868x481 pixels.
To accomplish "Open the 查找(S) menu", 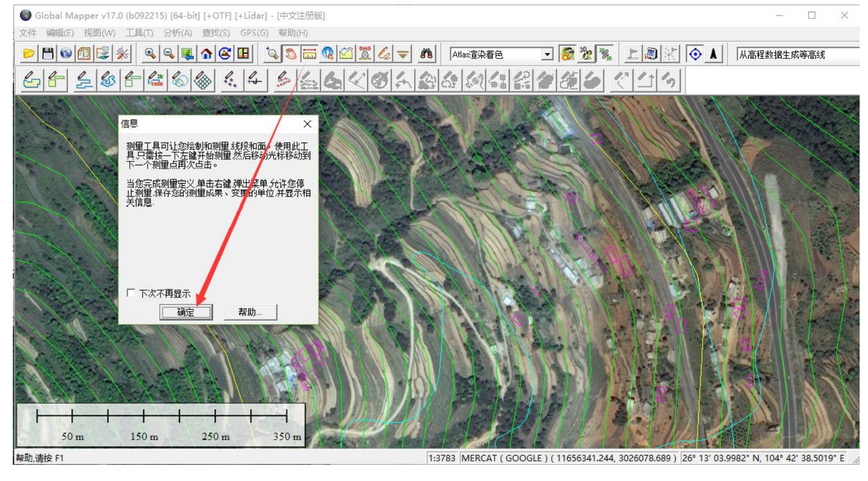I will 216,33.
